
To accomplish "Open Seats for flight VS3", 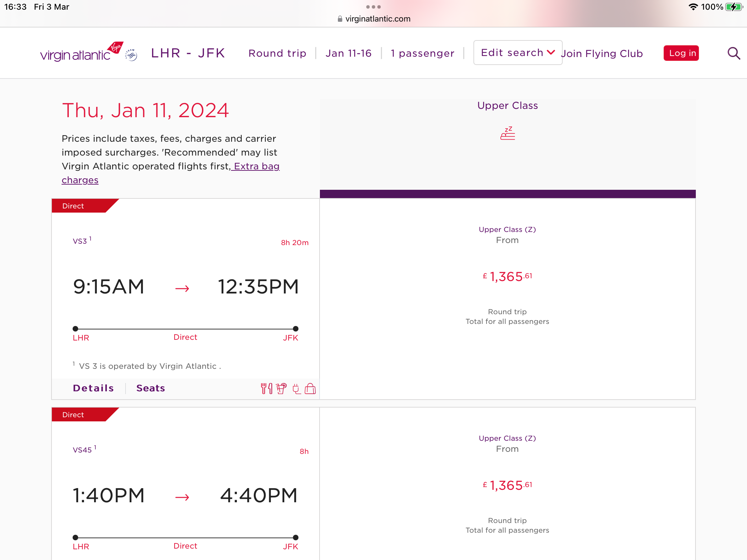I will tap(151, 388).
